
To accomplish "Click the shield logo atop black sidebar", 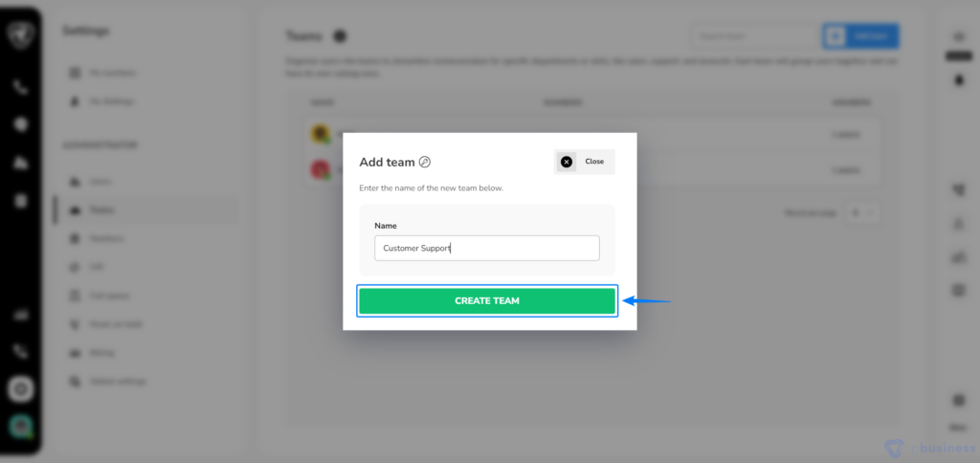I will (x=21, y=34).
